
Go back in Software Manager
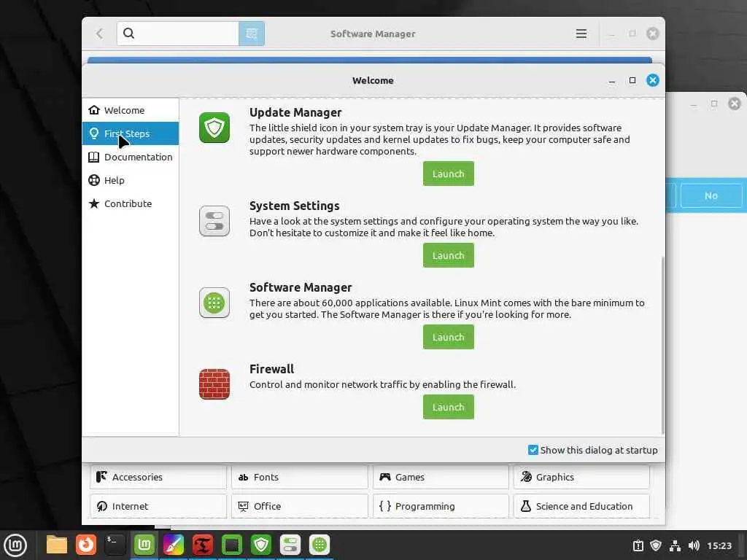(99, 34)
